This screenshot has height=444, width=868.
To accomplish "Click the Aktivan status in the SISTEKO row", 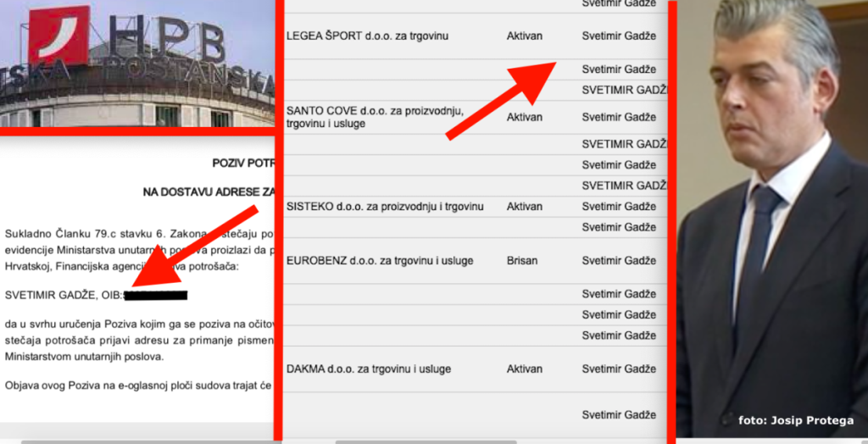I will (x=524, y=207).
